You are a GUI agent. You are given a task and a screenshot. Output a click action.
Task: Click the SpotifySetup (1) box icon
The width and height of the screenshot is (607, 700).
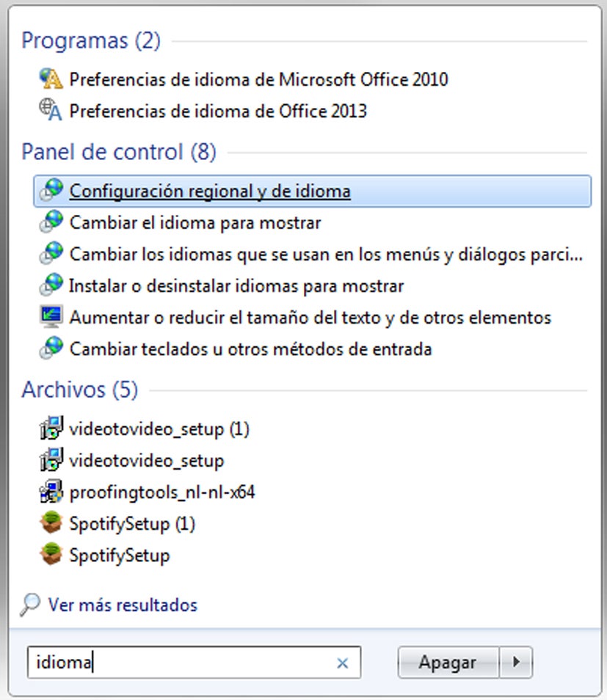51,523
